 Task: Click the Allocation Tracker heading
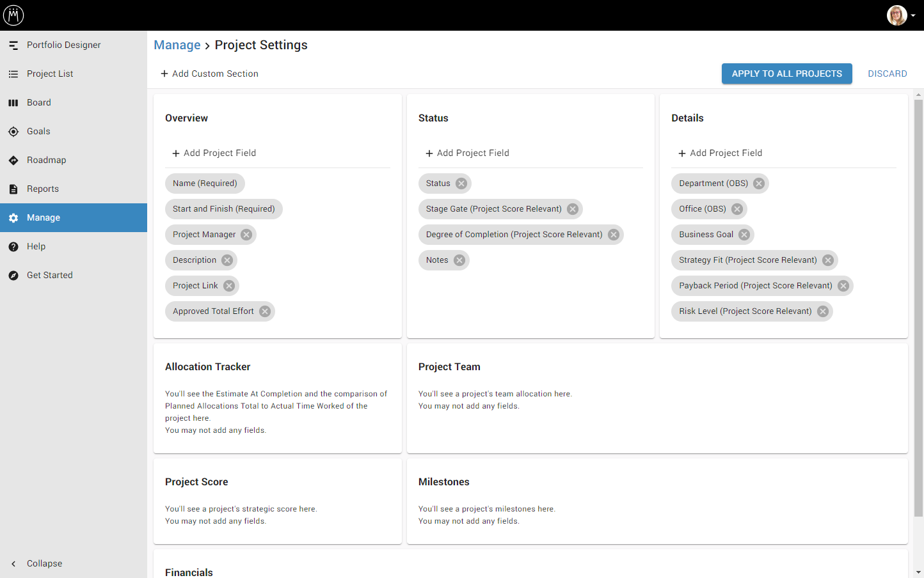coord(208,367)
